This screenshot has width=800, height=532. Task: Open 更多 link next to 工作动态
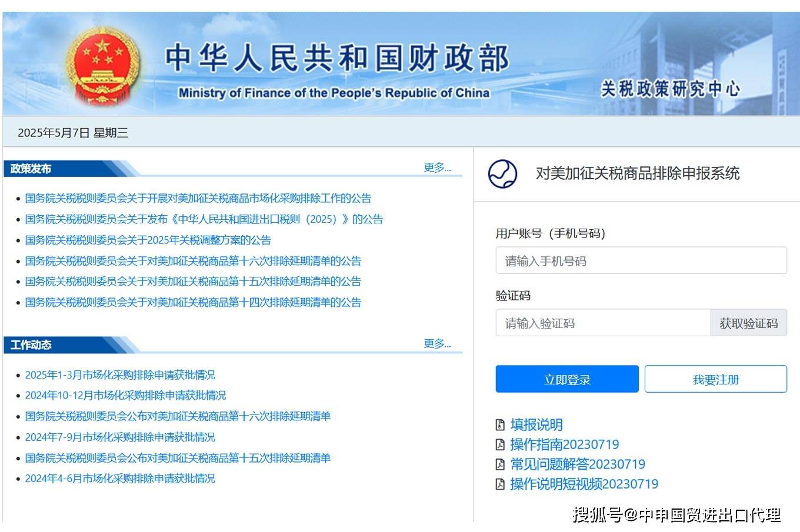[435, 344]
